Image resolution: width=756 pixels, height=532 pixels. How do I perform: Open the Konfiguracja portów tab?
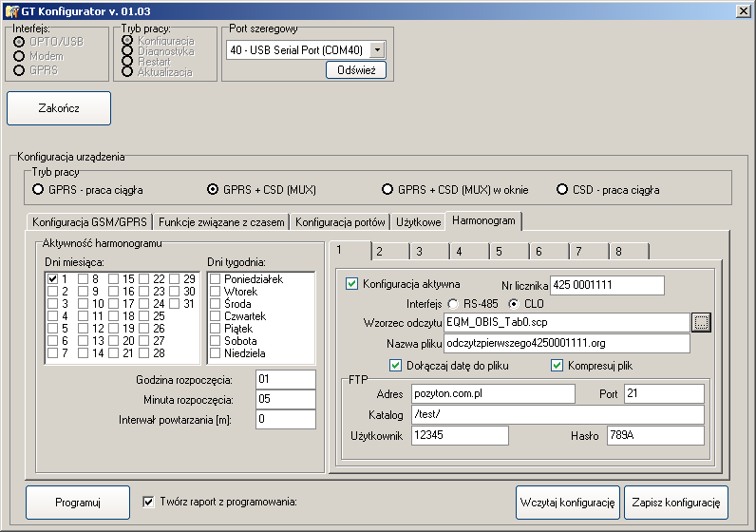pyautogui.click(x=340, y=222)
